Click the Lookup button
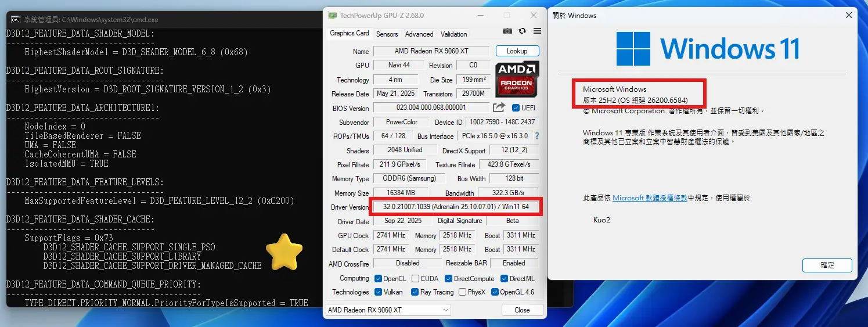 pos(517,51)
